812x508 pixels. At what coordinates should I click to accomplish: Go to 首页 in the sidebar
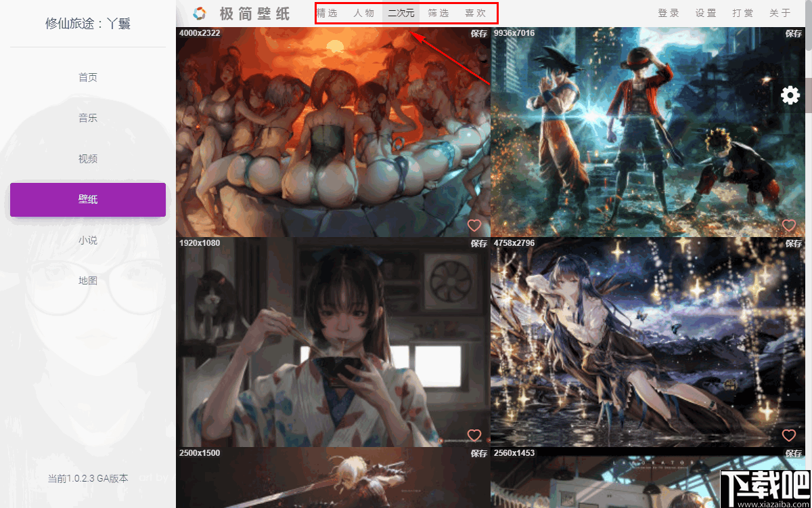[88, 77]
